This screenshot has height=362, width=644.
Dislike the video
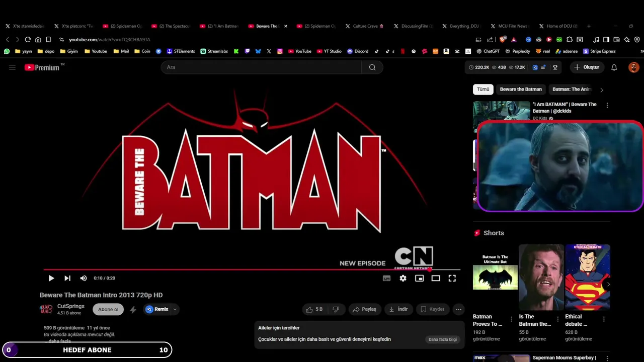pyautogui.click(x=336, y=309)
